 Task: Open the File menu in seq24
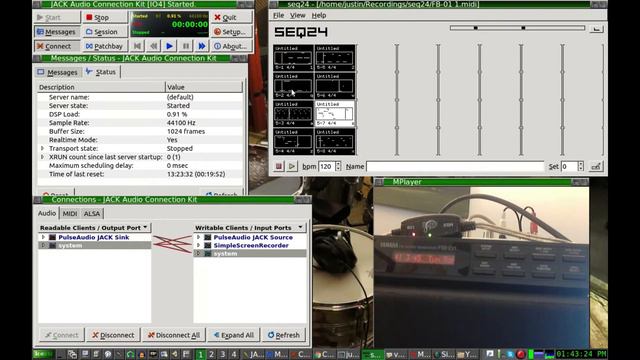278,15
